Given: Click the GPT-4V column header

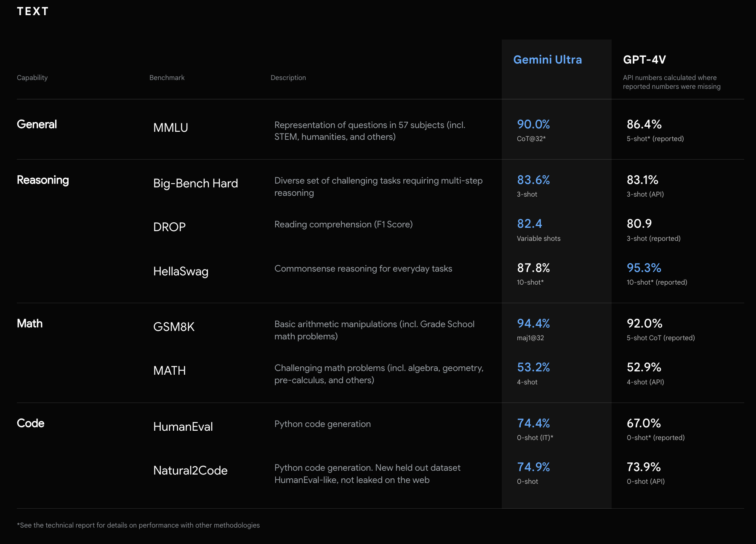Looking at the screenshot, I should [x=644, y=60].
